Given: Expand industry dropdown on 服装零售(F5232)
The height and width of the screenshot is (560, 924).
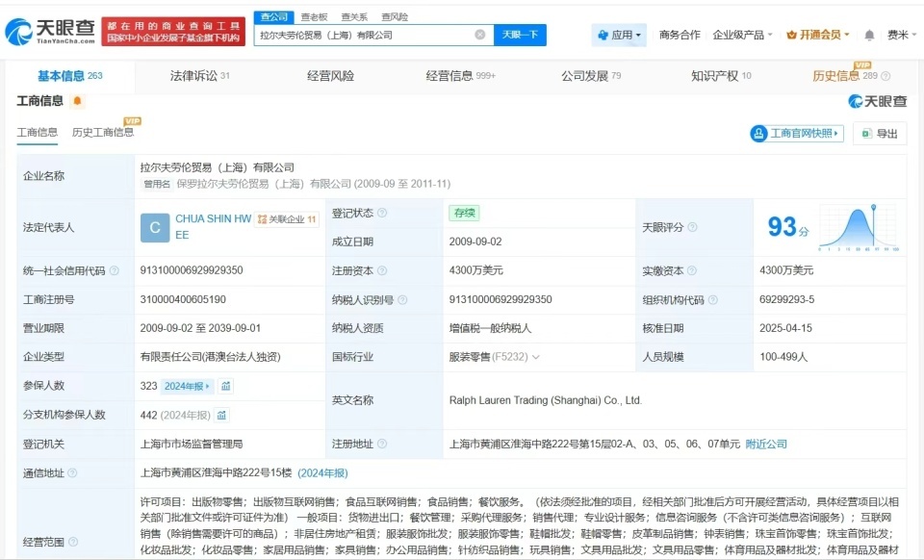Looking at the screenshot, I should (537, 357).
